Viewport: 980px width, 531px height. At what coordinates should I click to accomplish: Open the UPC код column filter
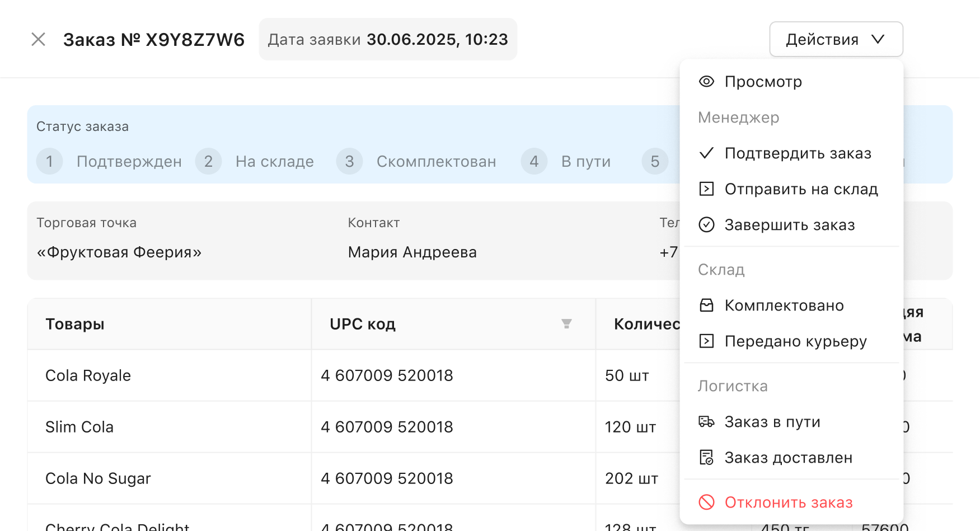pyautogui.click(x=566, y=324)
